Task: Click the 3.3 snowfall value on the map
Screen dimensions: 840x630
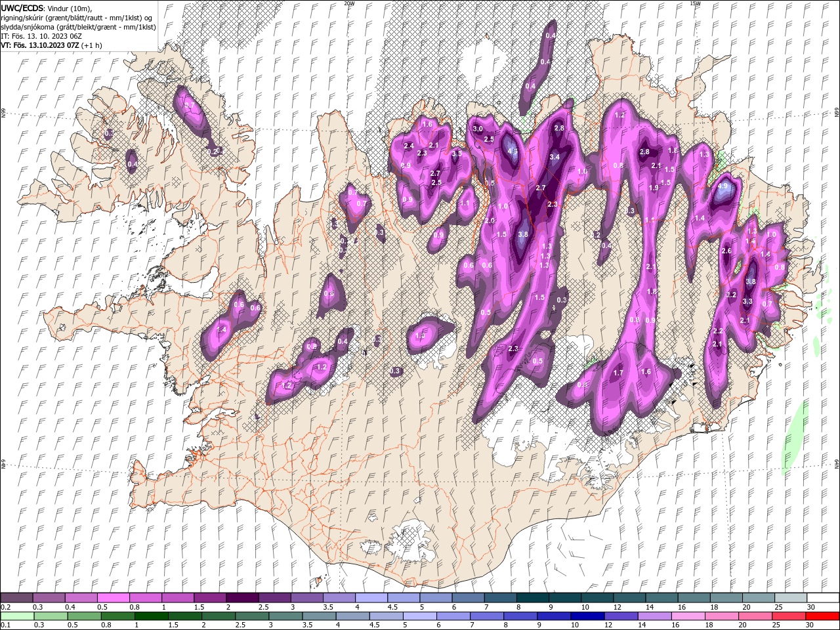Action: (747, 301)
